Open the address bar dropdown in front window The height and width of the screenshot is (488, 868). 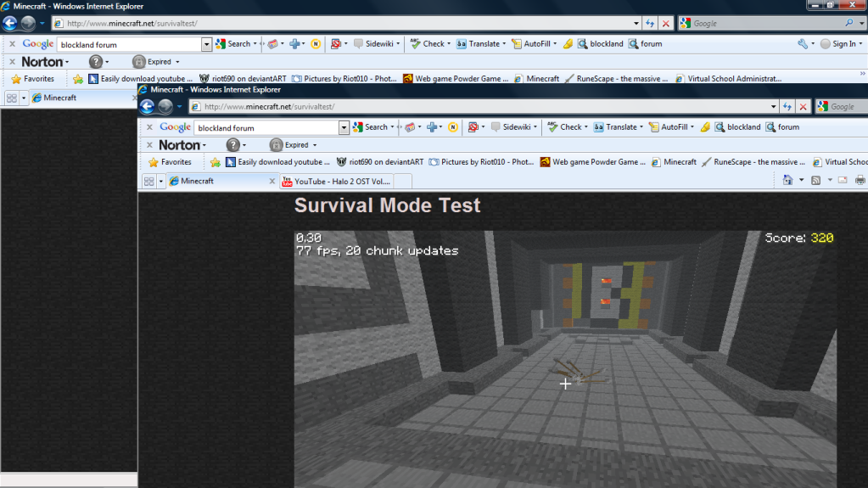(x=773, y=107)
